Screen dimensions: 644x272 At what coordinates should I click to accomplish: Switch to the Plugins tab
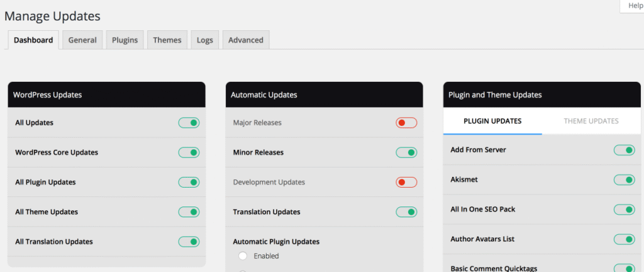pos(125,40)
